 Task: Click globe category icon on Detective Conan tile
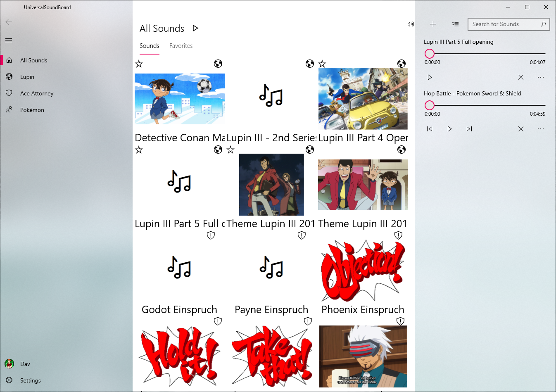(218, 64)
